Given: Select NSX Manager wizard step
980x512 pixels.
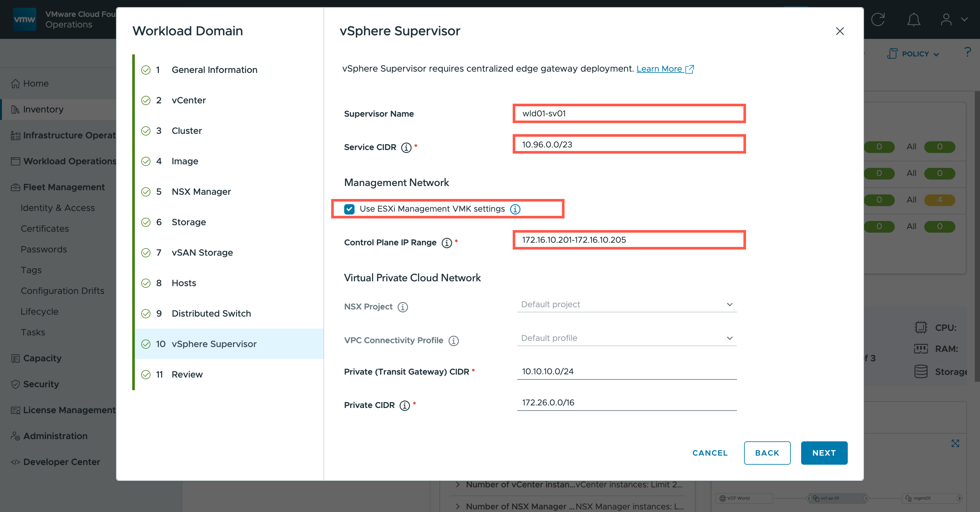Looking at the screenshot, I should pos(201,192).
